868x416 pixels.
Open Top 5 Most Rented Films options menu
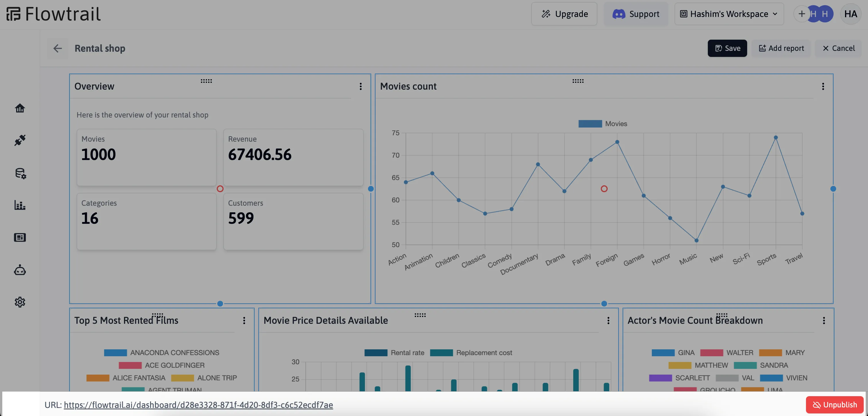pos(244,321)
